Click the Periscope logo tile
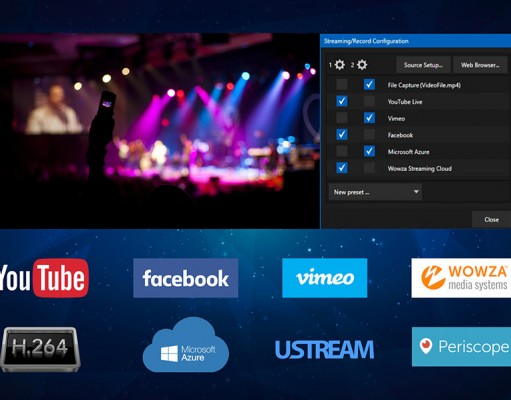 [x=461, y=347]
